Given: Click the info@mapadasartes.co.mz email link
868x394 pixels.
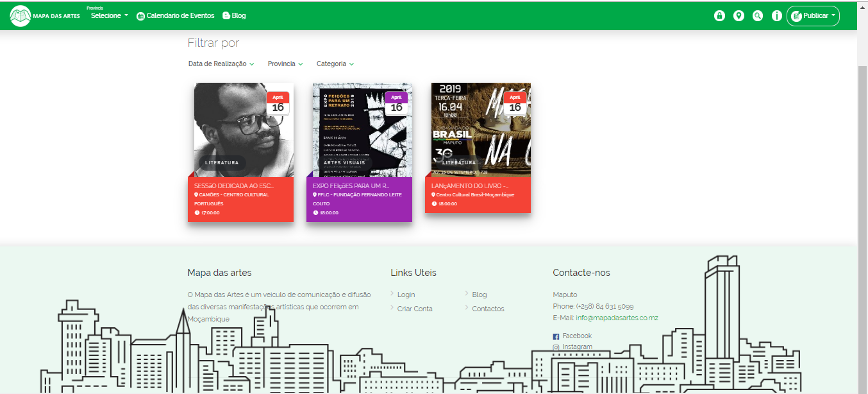Looking at the screenshot, I should tap(617, 318).
